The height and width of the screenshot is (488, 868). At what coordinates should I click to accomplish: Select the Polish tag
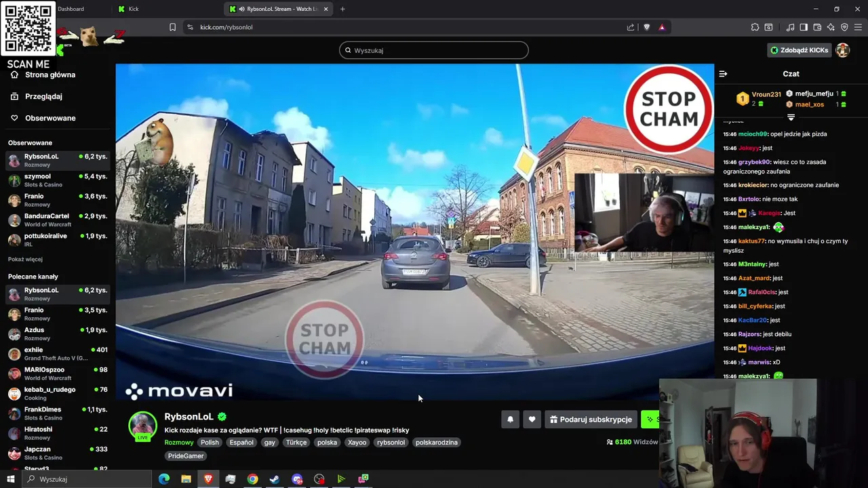coord(210,443)
